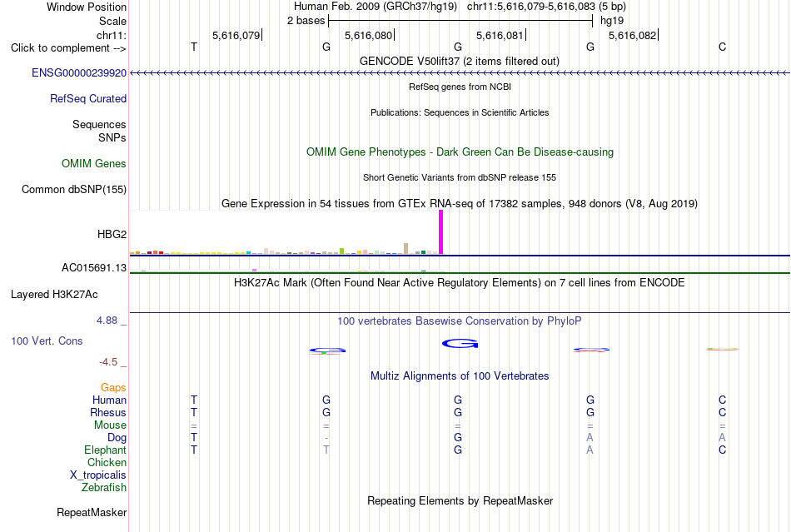Click the 4.88 conservation scale value
791x532 pixels.
coord(107,321)
